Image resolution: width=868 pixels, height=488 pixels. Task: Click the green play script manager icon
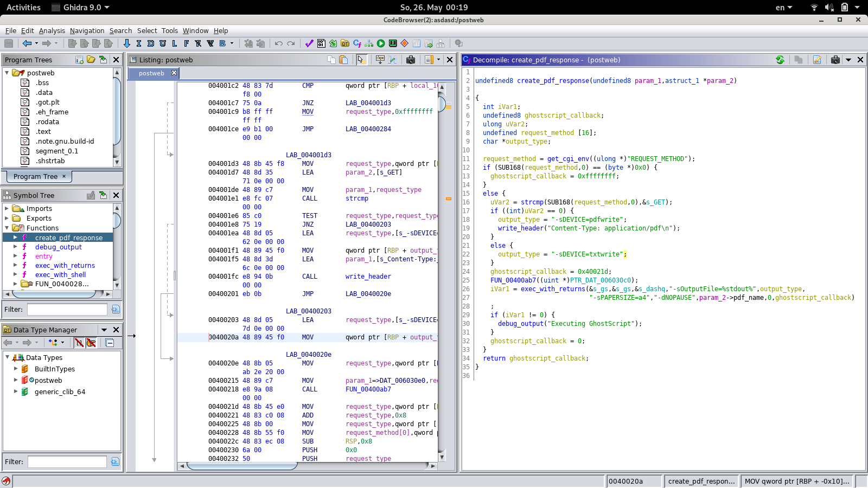pyautogui.click(x=381, y=43)
